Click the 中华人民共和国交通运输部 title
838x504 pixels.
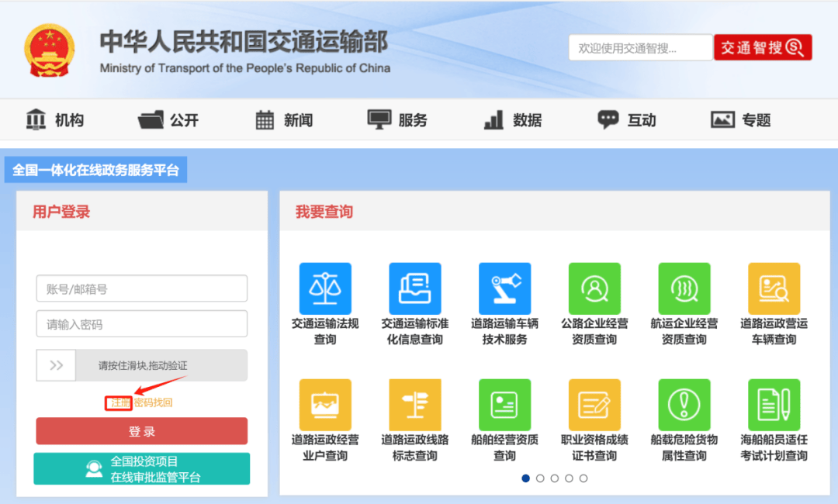[x=244, y=41]
